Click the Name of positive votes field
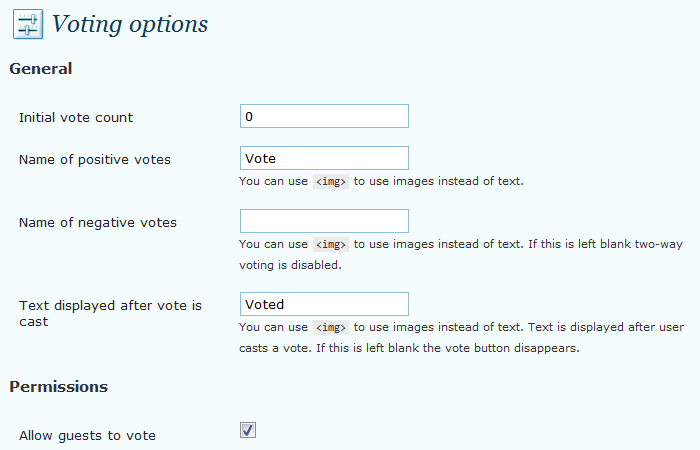 click(x=324, y=159)
